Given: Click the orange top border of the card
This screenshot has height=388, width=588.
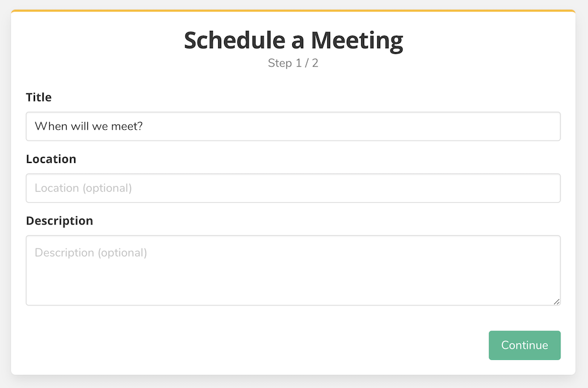Looking at the screenshot, I should coord(293,11).
